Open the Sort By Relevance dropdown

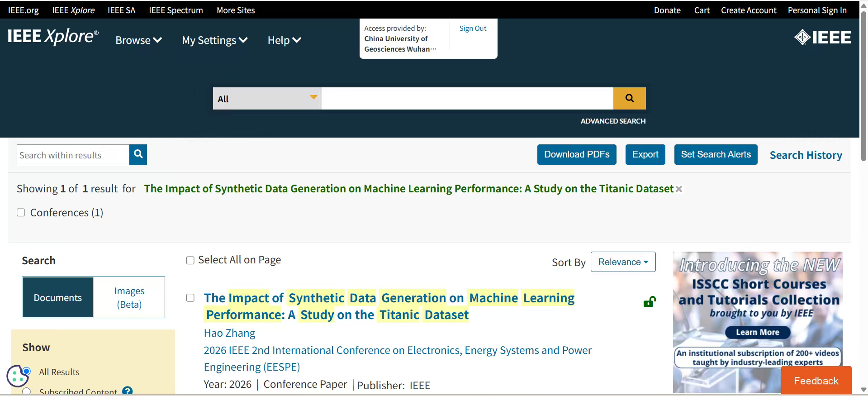point(623,262)
